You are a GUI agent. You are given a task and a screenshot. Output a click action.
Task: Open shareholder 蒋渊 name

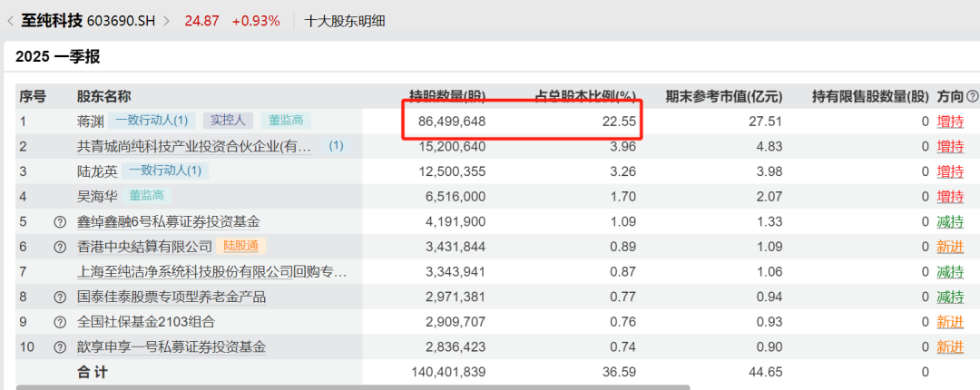90,122
